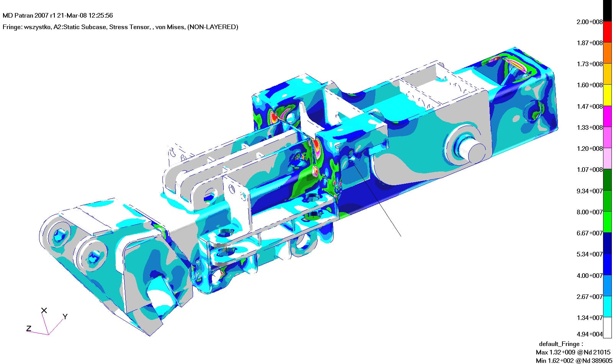The image size is (613, 364).
Task: Click the Y axis label of the triad
Action: click(65, 317)
